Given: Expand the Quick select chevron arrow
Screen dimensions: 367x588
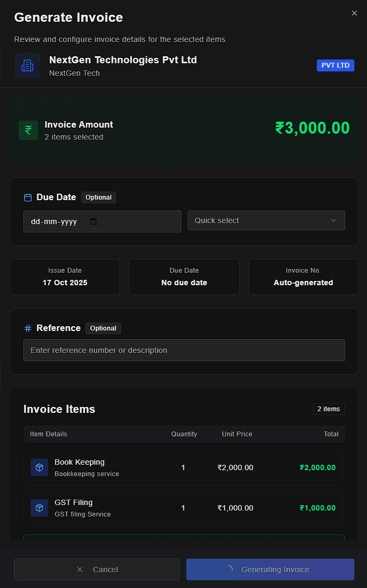Looking at the screenshot, I should [x=333, y=220].
